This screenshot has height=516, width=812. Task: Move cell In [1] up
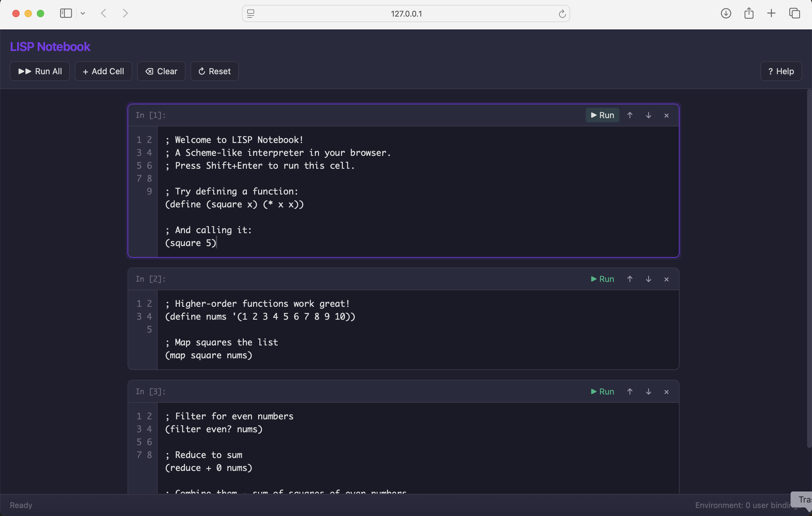point(630,115)
